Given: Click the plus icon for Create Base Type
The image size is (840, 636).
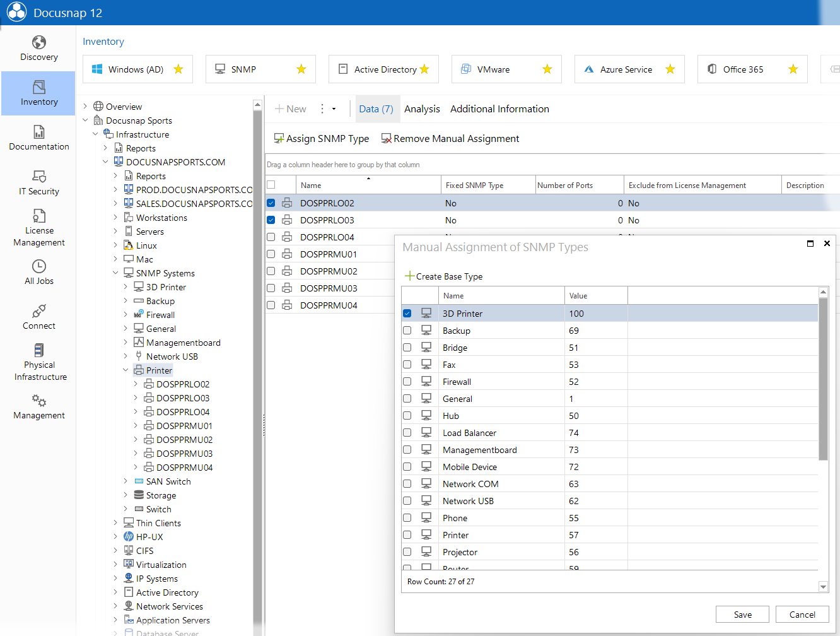Looking at the screenshot, I should 409,276.
